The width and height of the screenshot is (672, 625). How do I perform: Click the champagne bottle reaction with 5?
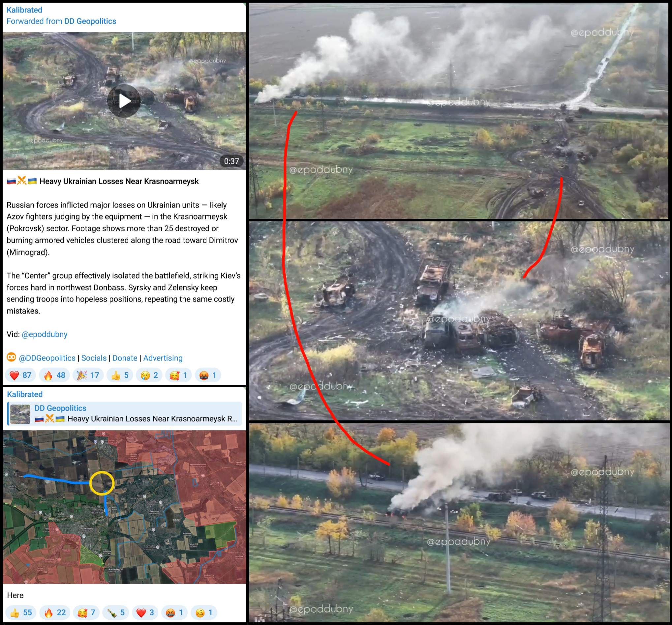(116, 612)
